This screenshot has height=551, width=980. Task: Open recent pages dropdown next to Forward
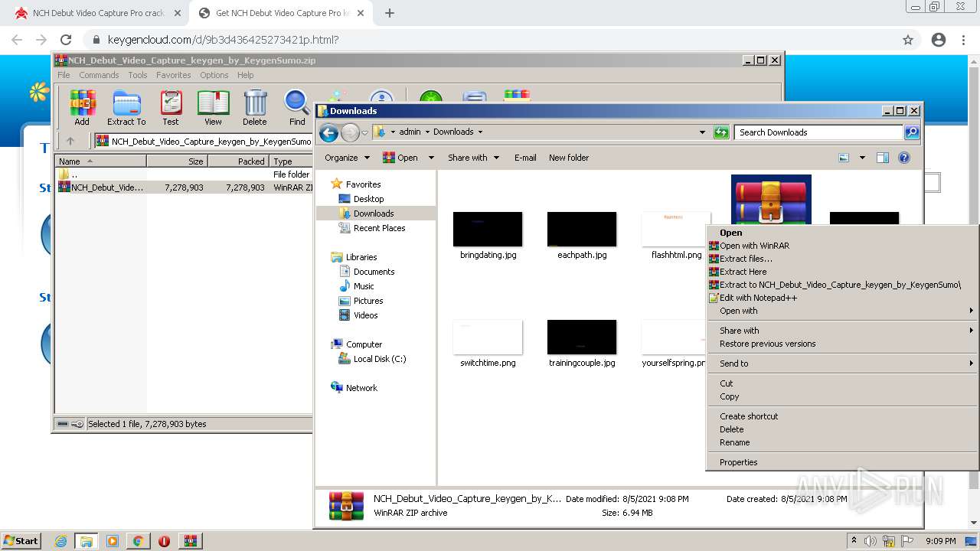coord(364,133)
